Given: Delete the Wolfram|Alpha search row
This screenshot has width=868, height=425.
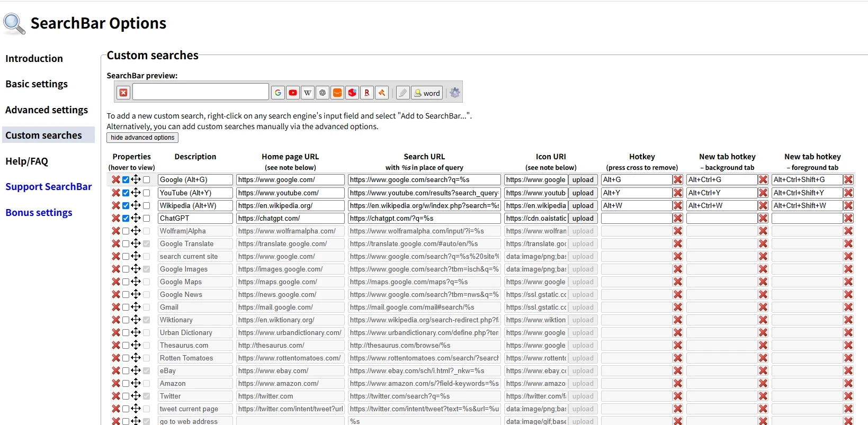Looking at the screenshot, I should coord(115,231).
